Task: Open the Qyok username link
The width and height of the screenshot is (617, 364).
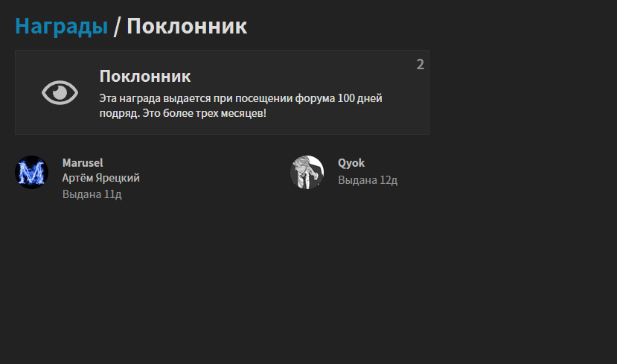Action: (x=351, y=163)
